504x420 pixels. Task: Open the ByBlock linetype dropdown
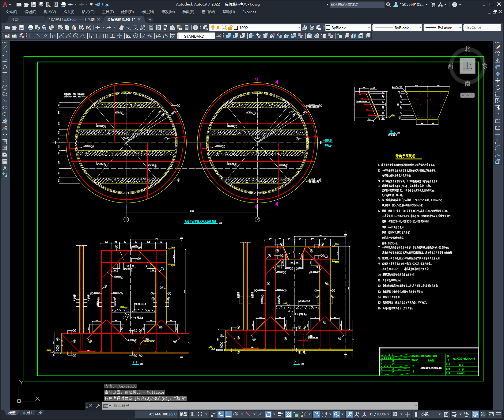pyautogui.click(x=398, y=28)
